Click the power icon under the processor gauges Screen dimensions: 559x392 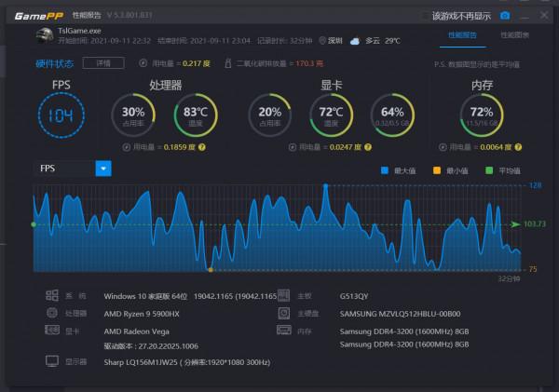tap(126, 147)
